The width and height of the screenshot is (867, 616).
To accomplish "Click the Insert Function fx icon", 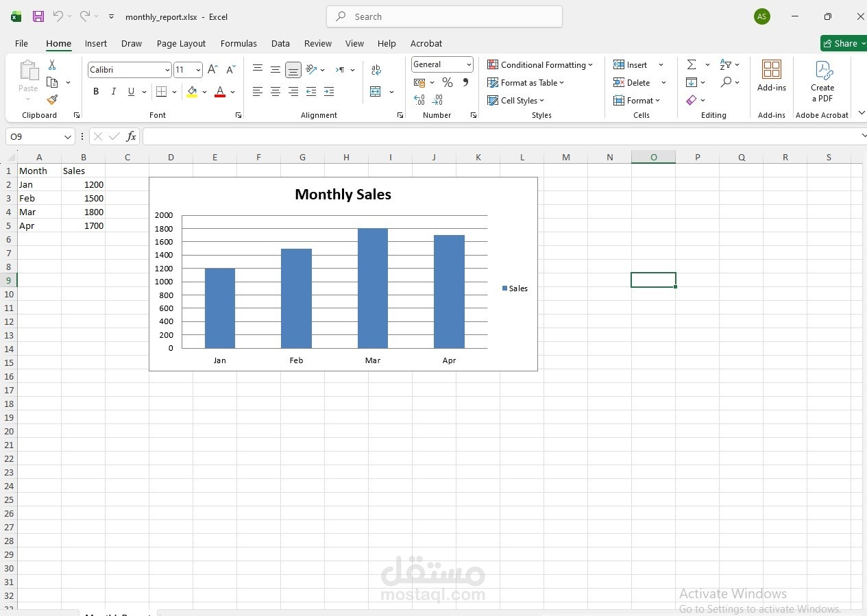I will (131, 136).
